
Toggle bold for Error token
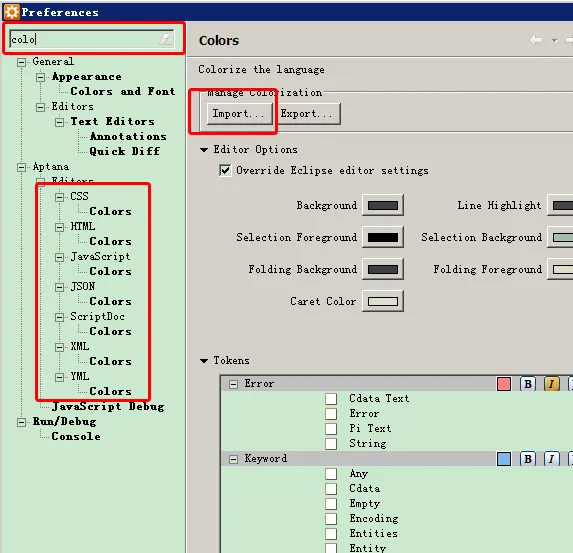(528, 384)
